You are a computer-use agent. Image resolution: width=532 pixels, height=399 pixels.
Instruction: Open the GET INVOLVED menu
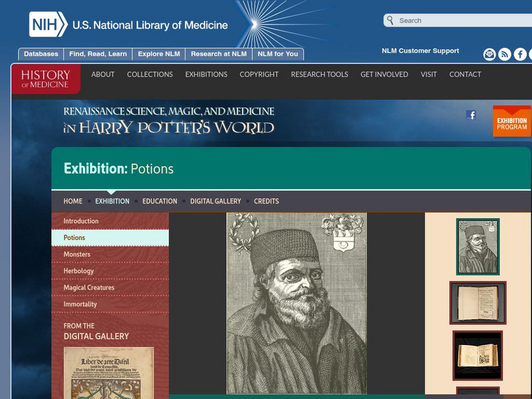[x=384, y=74]
